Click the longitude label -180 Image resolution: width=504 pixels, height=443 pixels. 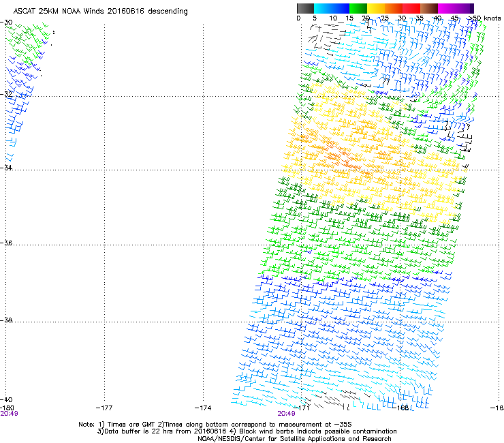7,408
